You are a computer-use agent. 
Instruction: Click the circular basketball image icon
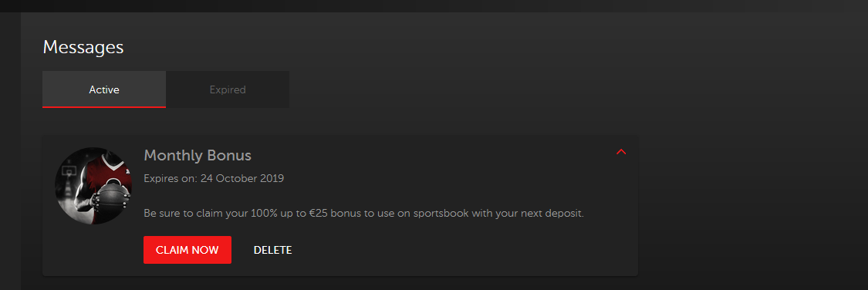point(93,185)
